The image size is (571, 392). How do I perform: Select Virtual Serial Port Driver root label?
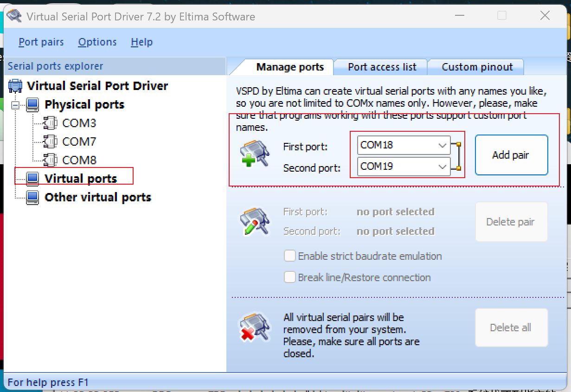(x=97, y=86)
